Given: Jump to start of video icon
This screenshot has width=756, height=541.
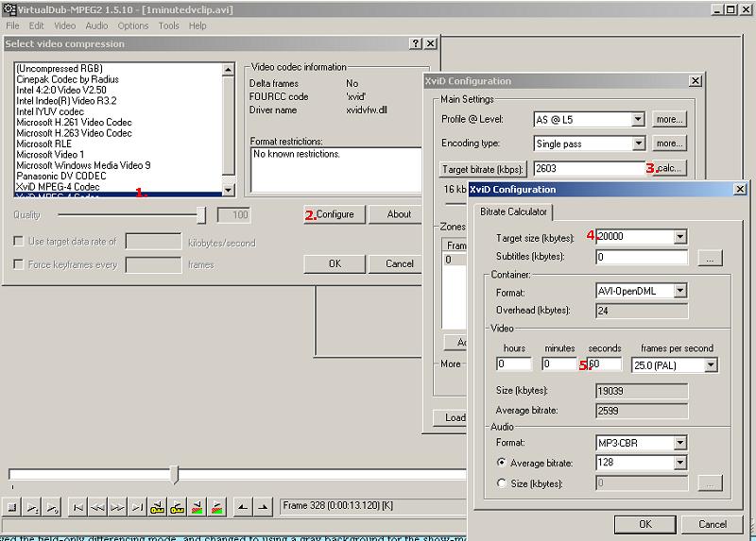Looking at the screenshot, I should click(77, 507).
